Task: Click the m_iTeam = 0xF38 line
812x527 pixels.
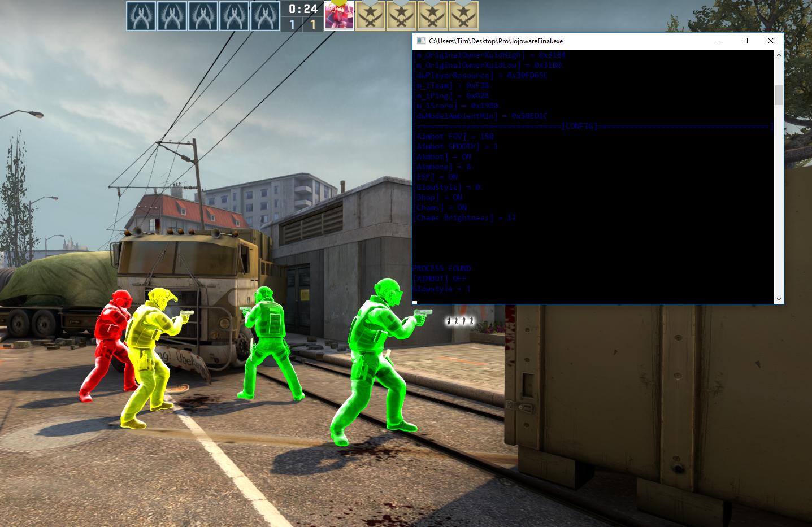Action: click(x=452, y=86)
